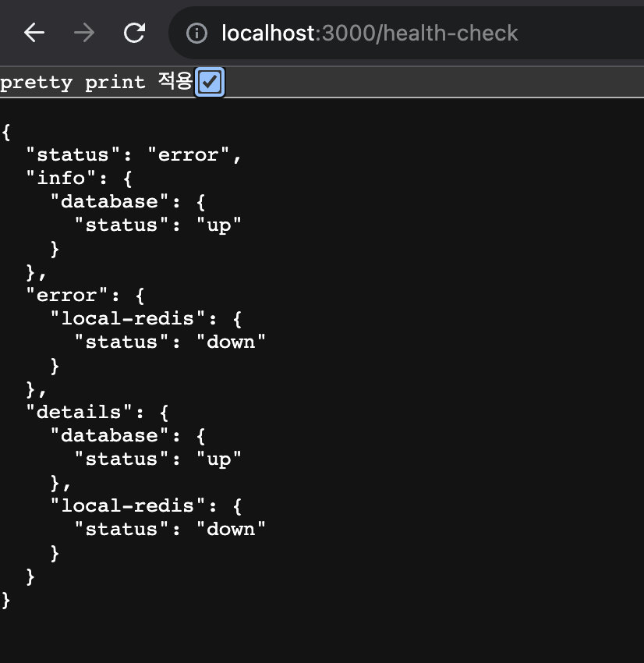Viewport: 644px width, 663px height.
Task: Click "status": "down" line under details
Action: [x=170, y=530]
